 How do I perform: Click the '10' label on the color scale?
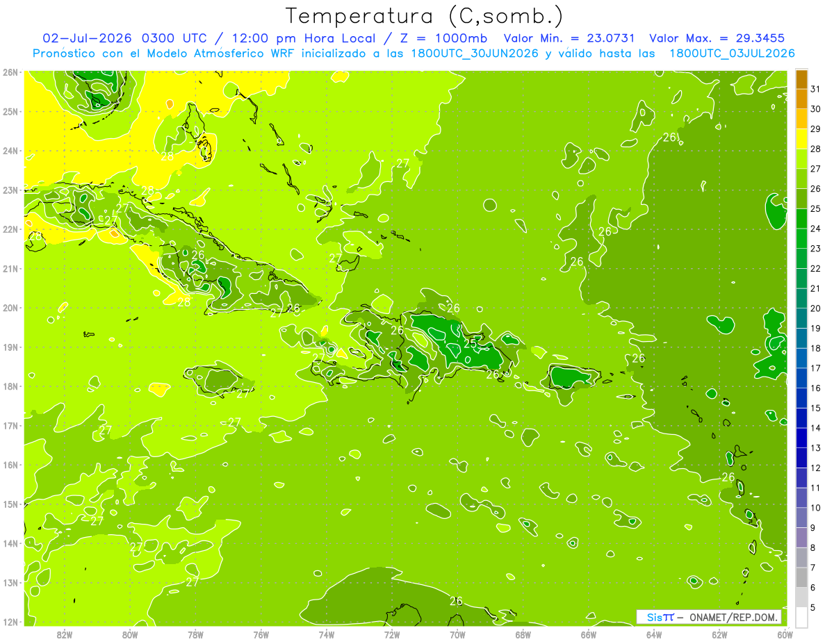[x=816, y=508]
